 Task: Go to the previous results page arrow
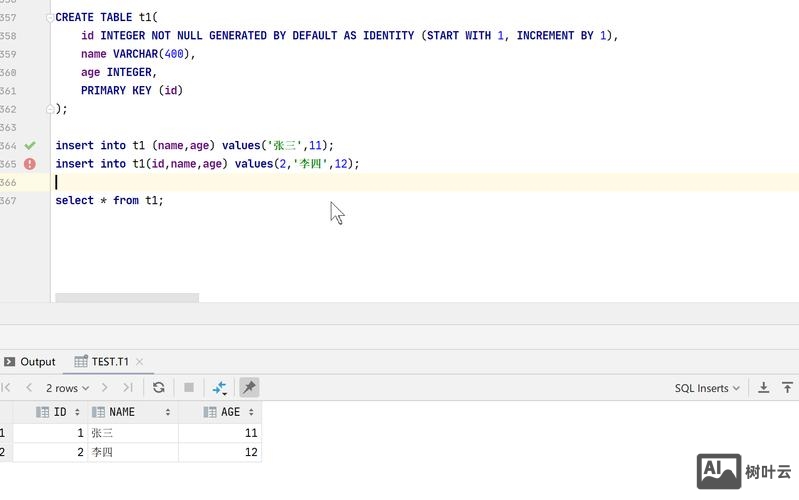tap(29, 388)
